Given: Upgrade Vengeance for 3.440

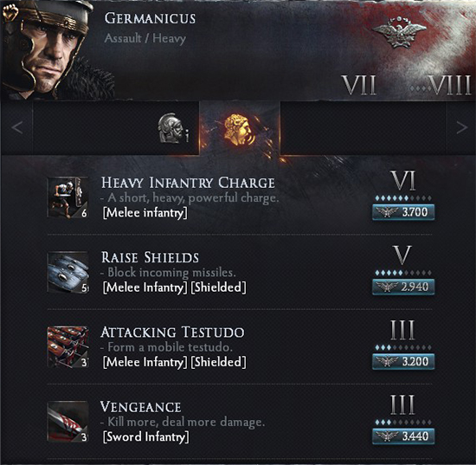Looking at the screenshot, I should tap(403, 436).
